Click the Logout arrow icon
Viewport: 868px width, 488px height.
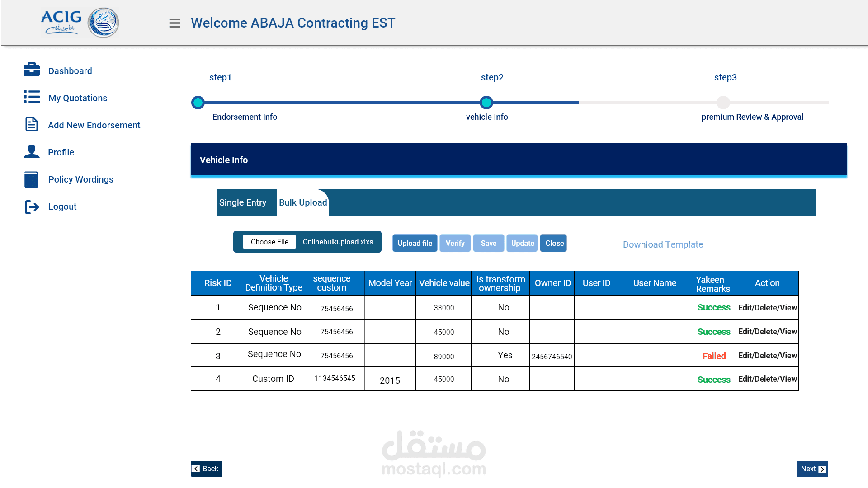pyautogui.click(x=32, y=207)
